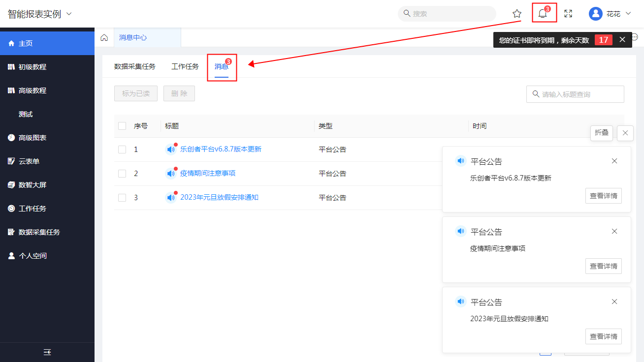The width and height of the screenshot is (644, 362).
Task: Switch to the 数据采集任务 tab
Action: point(135,66)
